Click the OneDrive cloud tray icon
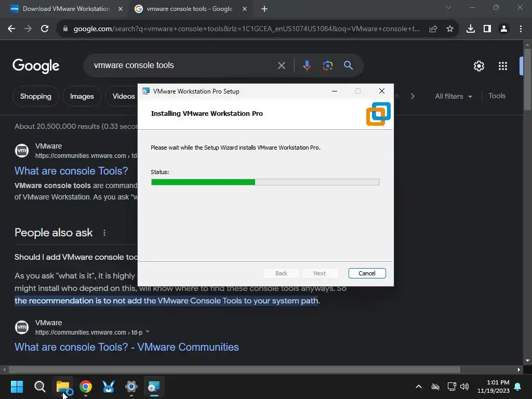 (x=435, y=387)
